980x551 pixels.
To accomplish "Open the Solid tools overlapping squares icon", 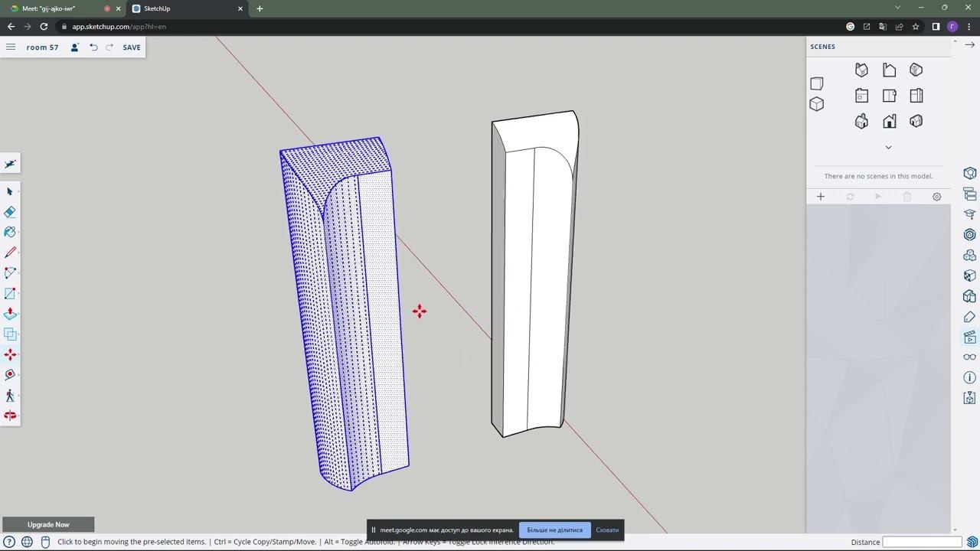I will click(10, 334).
